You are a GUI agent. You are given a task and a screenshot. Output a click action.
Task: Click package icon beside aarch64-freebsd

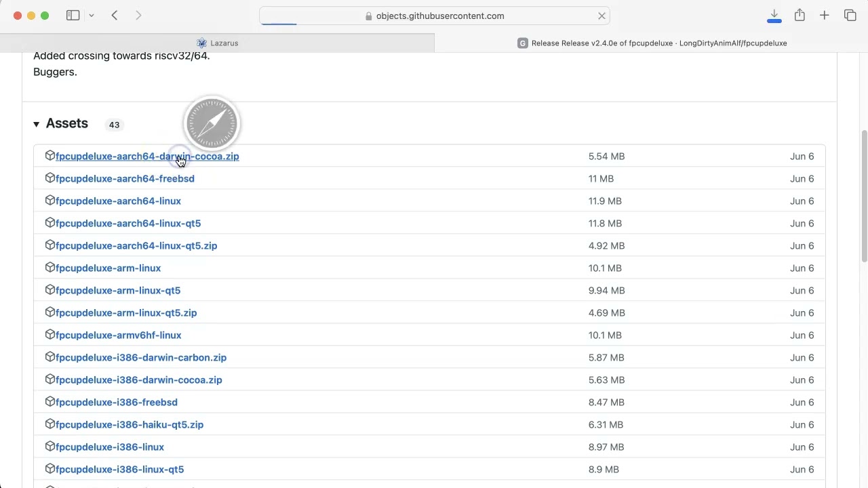coord(50,178)
